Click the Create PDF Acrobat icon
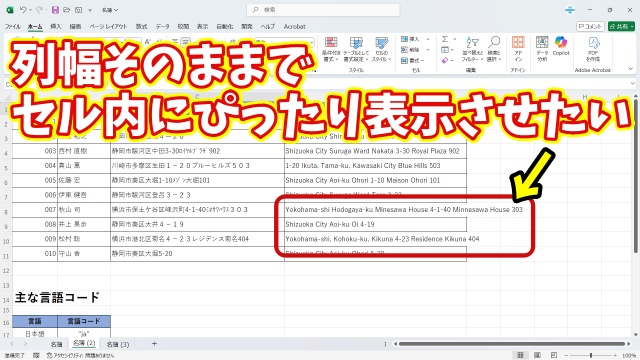Viewport: 640px width, 360px height. pos(593,42)
